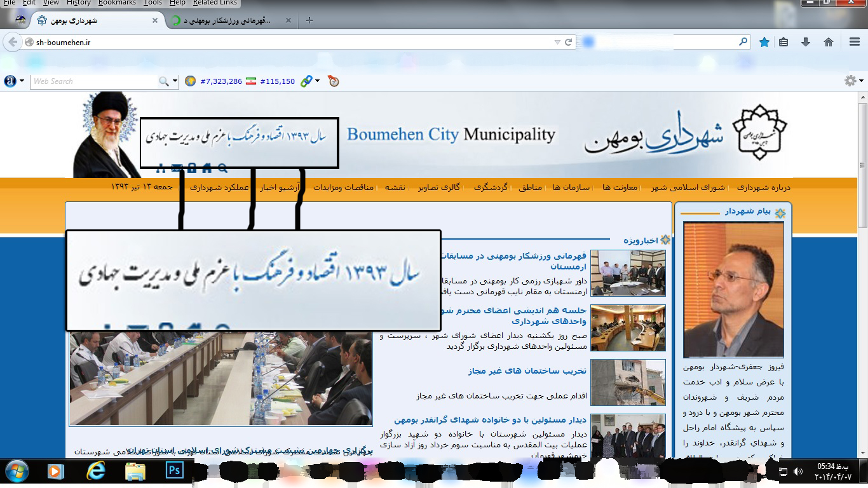The height and width of the screenshot is (488, 868).
Task: Open the new tab plus button
Action: (309, 20)
